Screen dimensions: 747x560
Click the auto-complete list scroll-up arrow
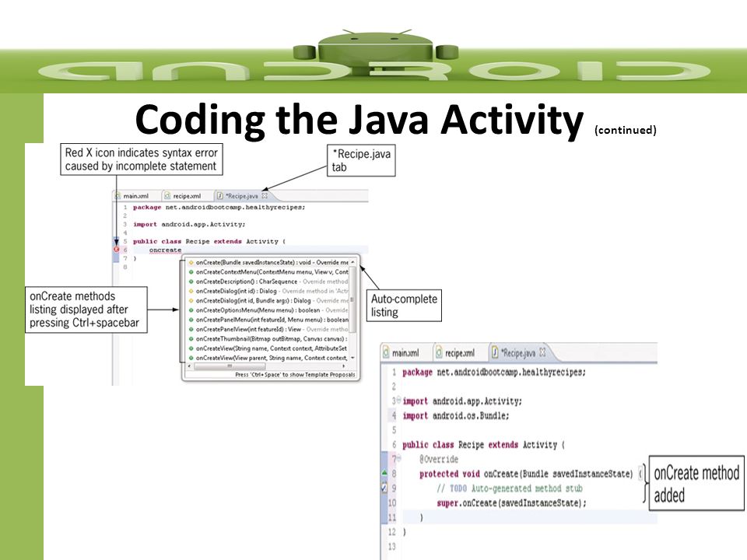(x=352, y=262)
